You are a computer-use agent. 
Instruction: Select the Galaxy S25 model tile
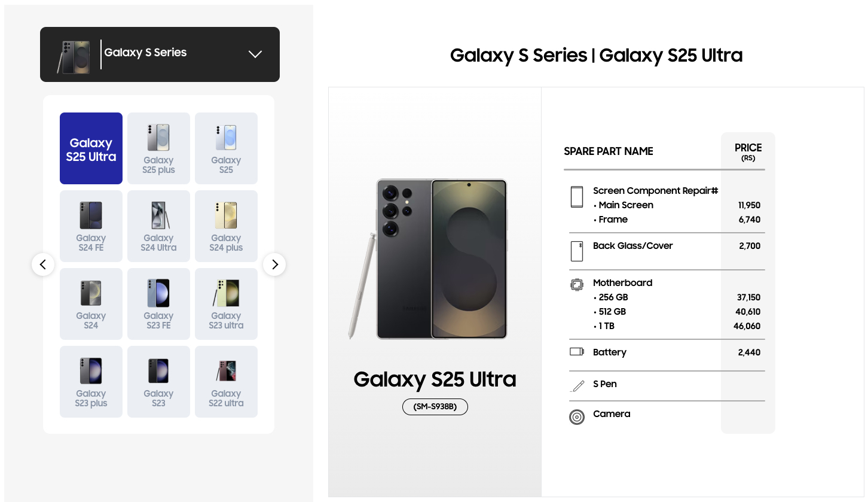(x=226, y=148)
